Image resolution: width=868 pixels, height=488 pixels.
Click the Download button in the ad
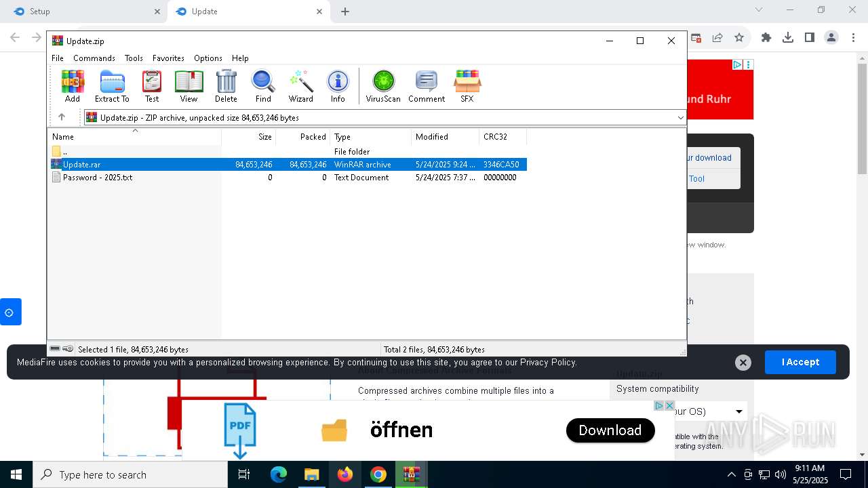(610, 430)
